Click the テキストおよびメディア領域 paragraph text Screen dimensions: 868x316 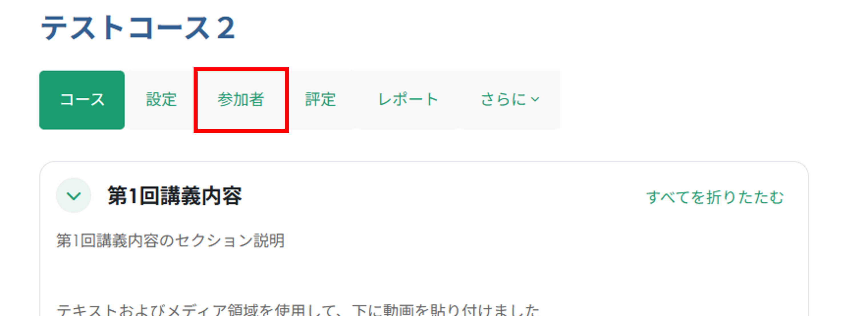[x=298, y=309]
